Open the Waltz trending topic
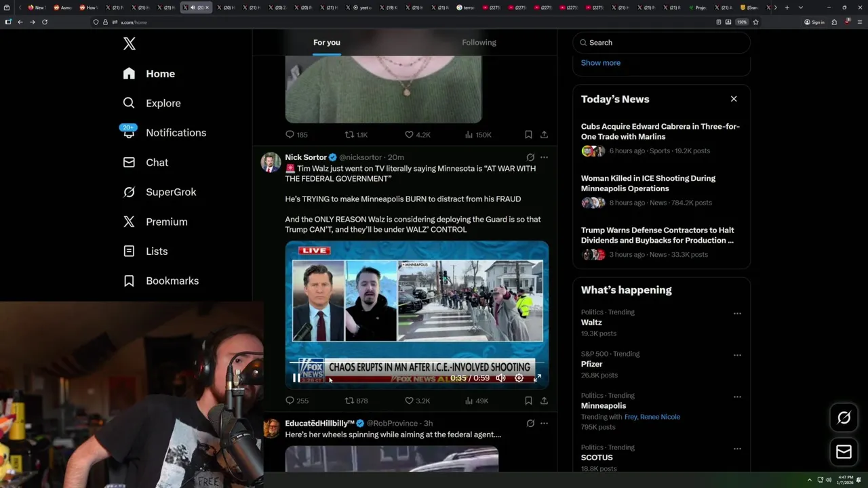Viewport: 868px width, 488px height. pyautogui.click(x=591, y=323)
